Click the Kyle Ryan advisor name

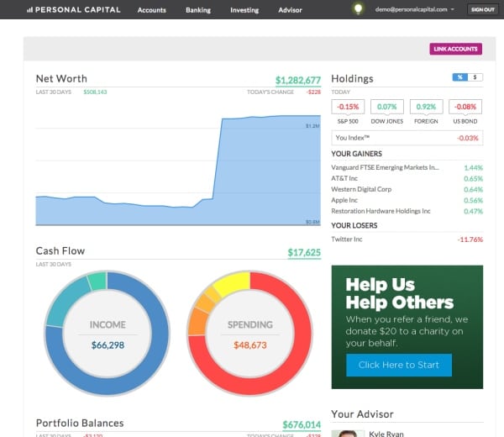click(386, 434)
